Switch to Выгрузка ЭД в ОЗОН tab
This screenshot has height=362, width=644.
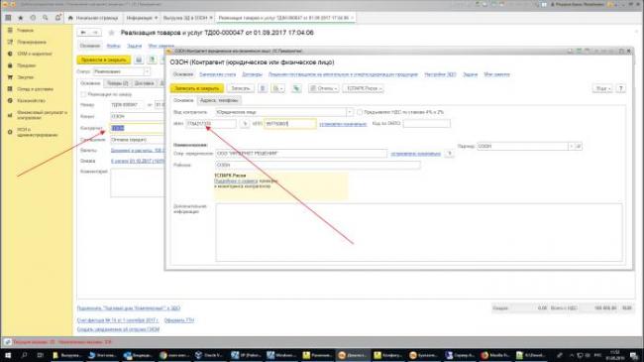(187, 18)
